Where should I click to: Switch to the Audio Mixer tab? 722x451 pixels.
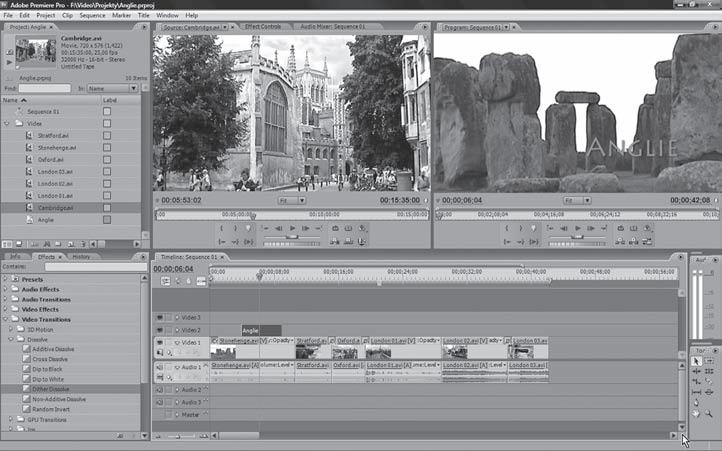pyautogui.click(x=333, y=27)
